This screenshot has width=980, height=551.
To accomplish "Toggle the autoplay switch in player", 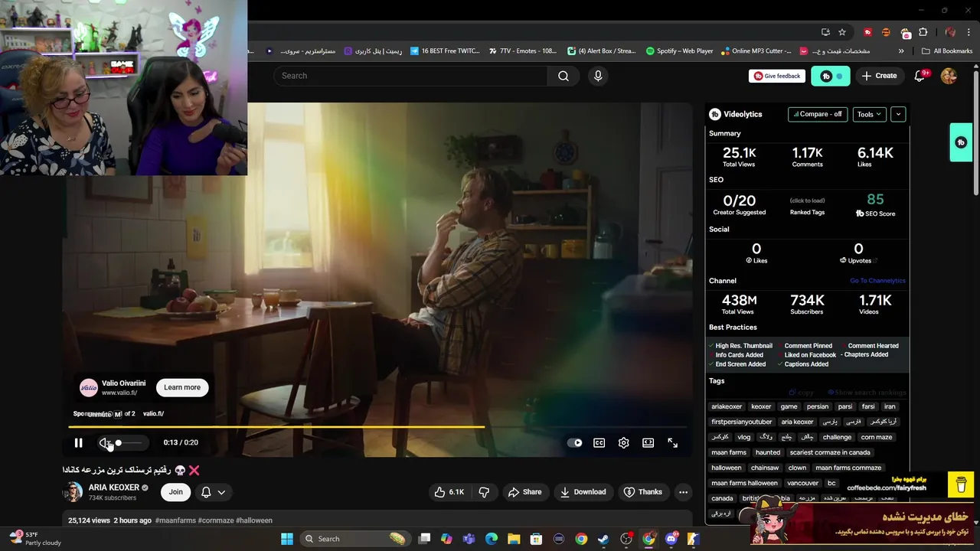I will [574, 442].
